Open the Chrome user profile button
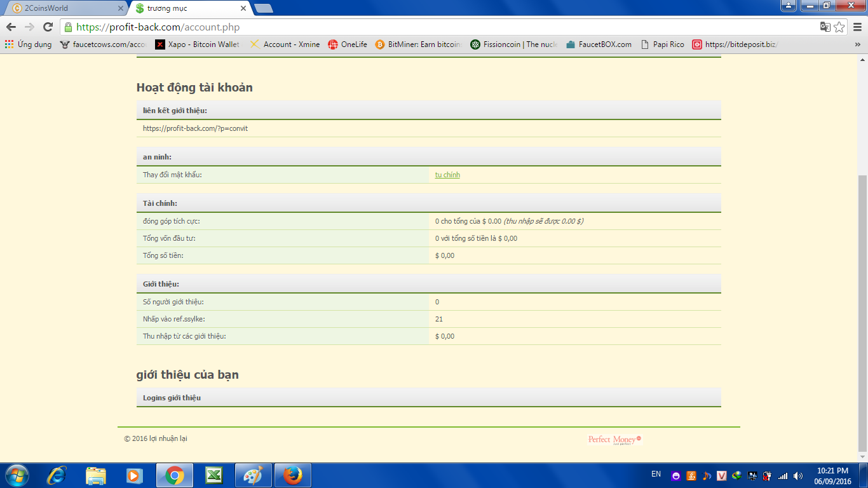 788,6
